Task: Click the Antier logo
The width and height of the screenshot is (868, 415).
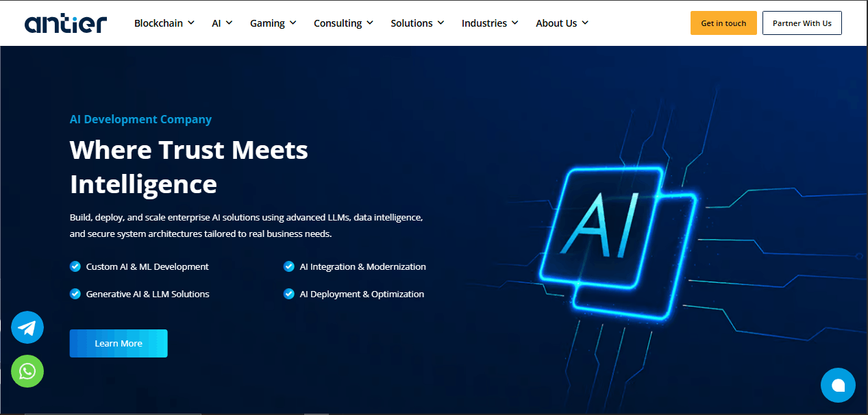Action: tap(66, 23)
